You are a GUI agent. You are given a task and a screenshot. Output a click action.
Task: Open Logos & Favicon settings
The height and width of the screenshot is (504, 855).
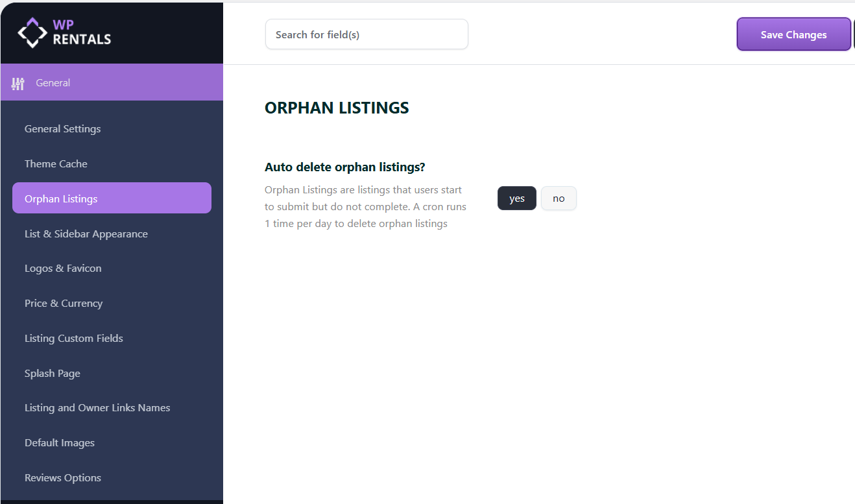(63, 269)
